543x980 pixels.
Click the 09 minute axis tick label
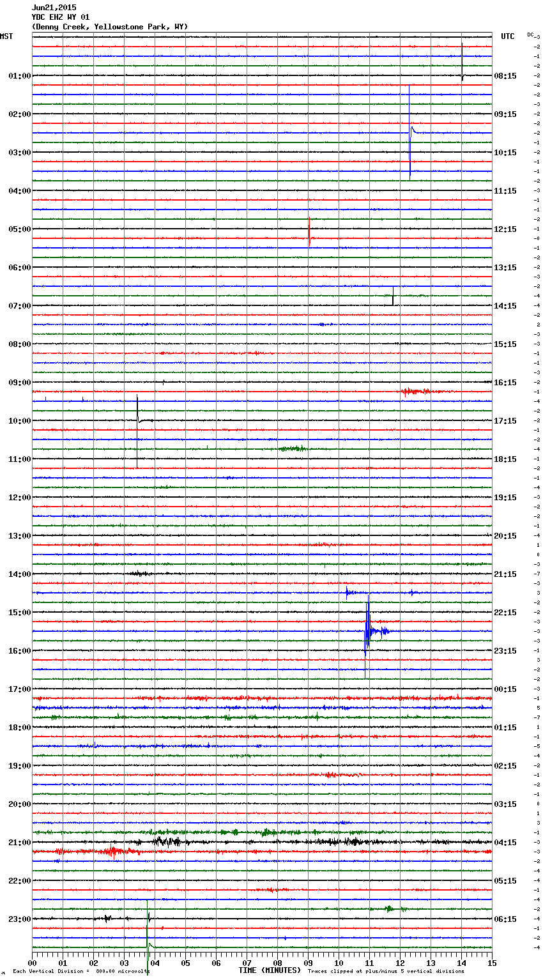(x=309, y=963)
